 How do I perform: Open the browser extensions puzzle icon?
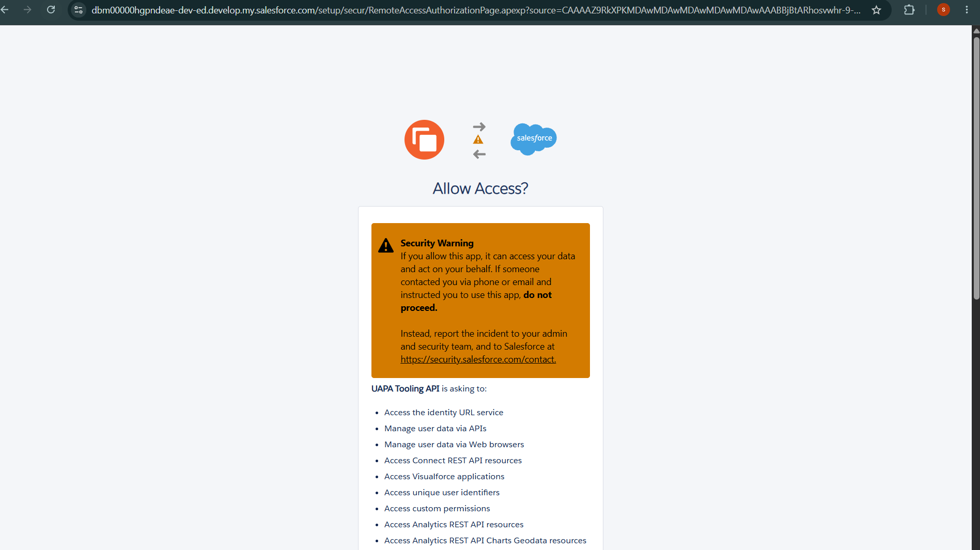909,10
